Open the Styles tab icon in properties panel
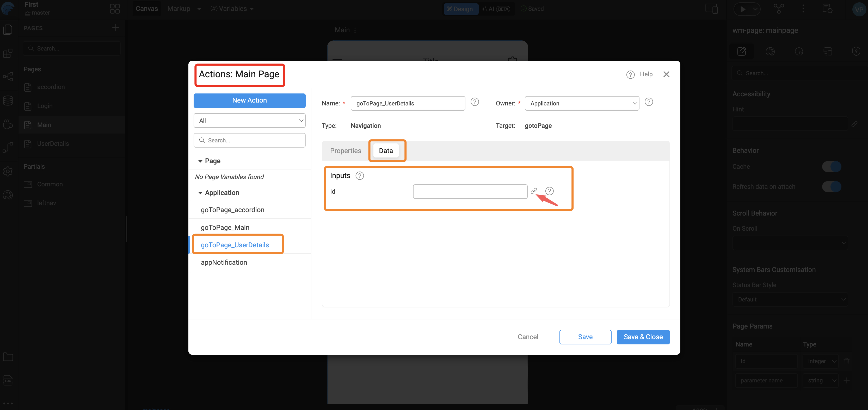The image size is (868, 410). 770,52
